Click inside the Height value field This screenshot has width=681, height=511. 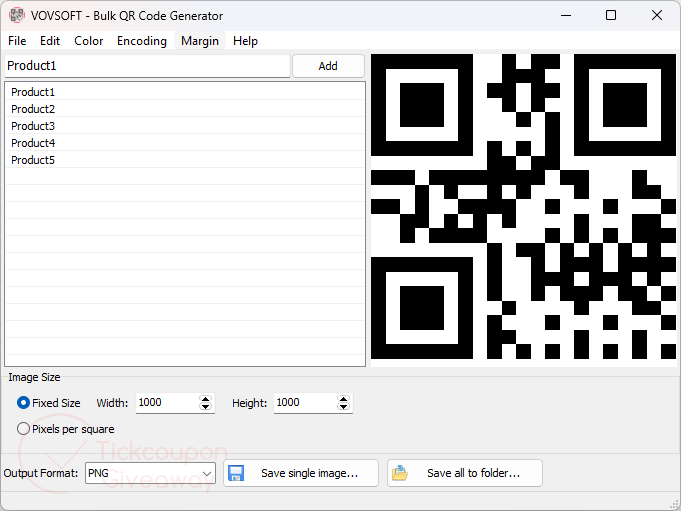(x=302, y=403)
